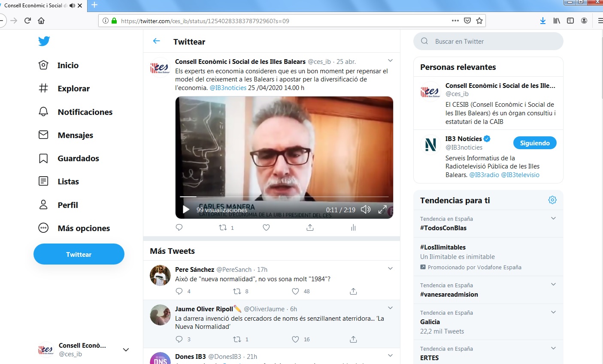Screen dimensions: 603x364
Task: Toggle the Siguiendo button for IB3 Notícies
Action: tap(535, 143)
